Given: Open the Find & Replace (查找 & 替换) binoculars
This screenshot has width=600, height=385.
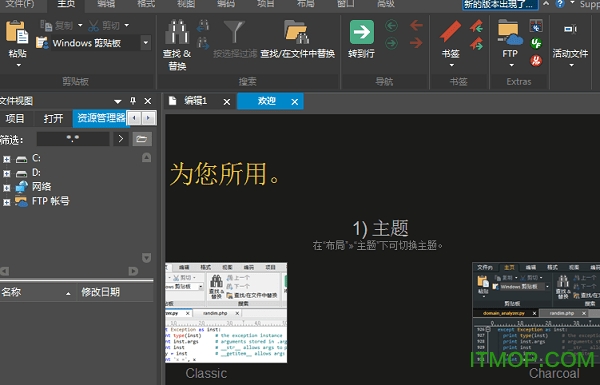Looking at the screenshot, I should point(177,32).
